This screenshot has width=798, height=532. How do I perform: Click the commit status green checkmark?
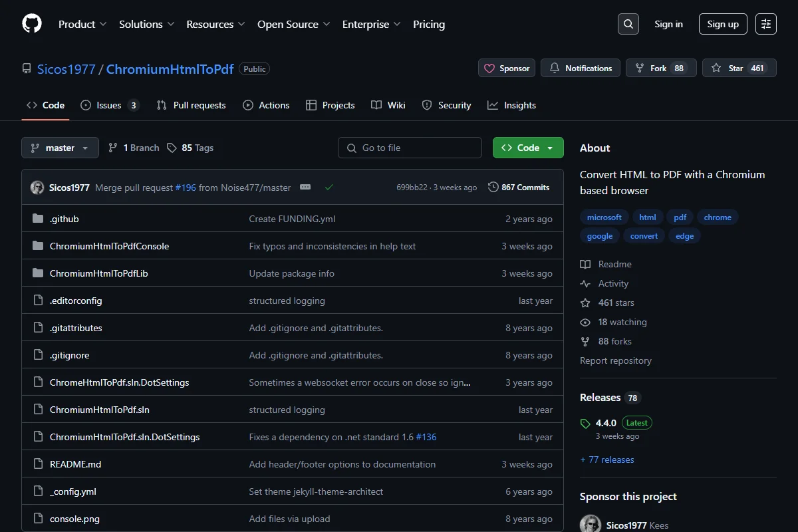click(x=329, y=188)
